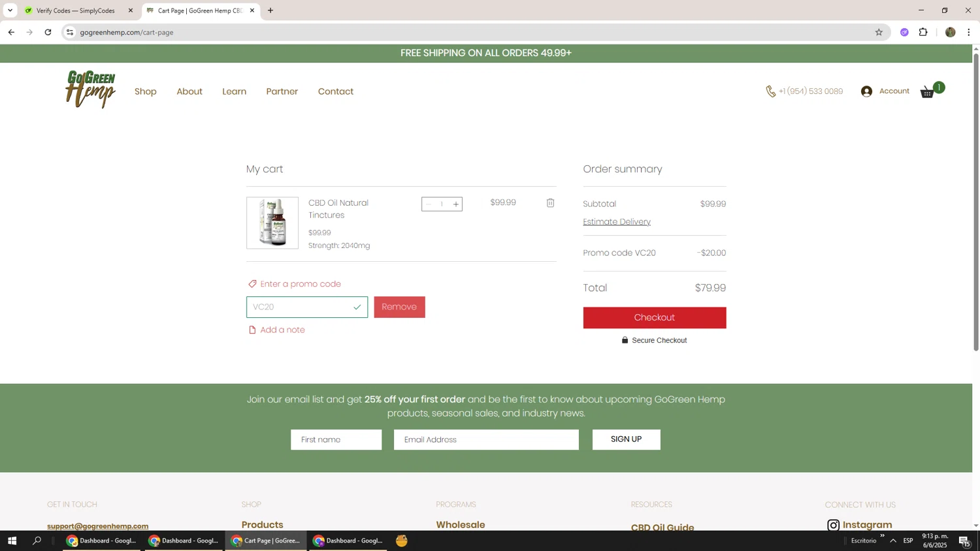Viewport: 980px width, 551px height.
Task: Show hidden system tray icons
Action: (893, 541)
